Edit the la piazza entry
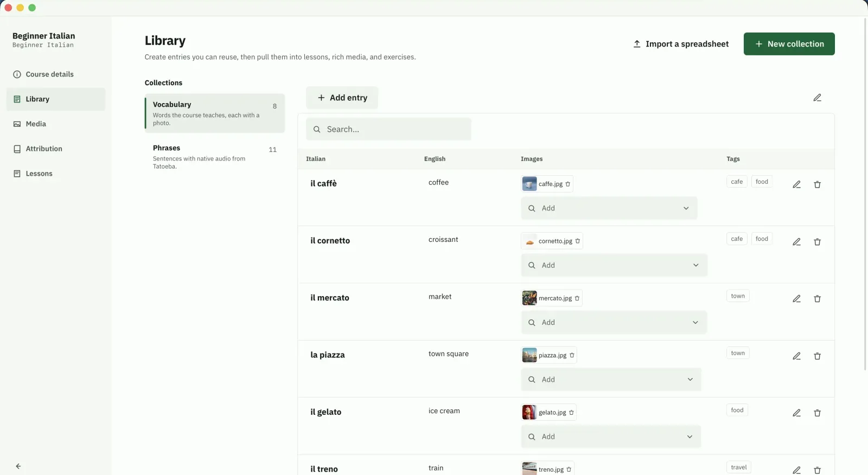The image size is (868, 475). tap(796, 356)
